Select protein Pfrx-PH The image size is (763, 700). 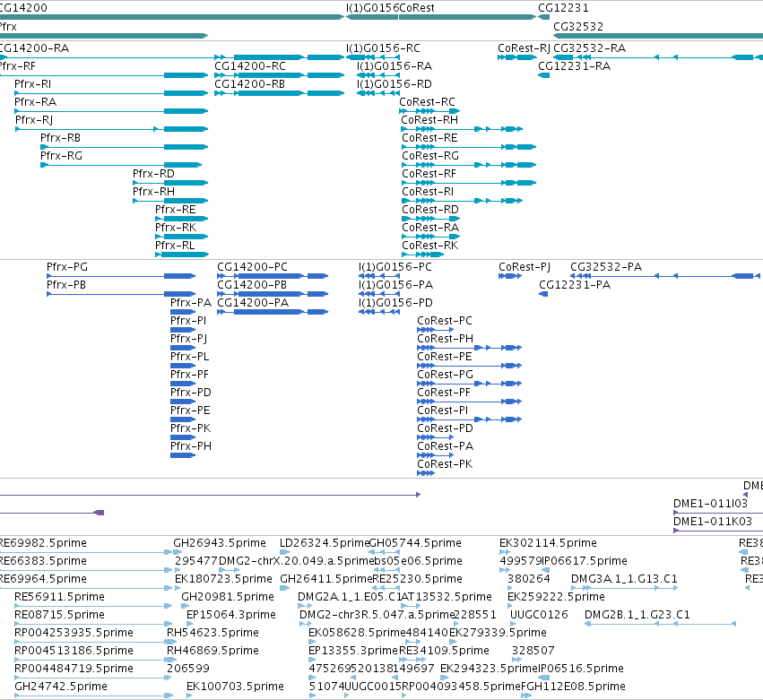(183, 455)
